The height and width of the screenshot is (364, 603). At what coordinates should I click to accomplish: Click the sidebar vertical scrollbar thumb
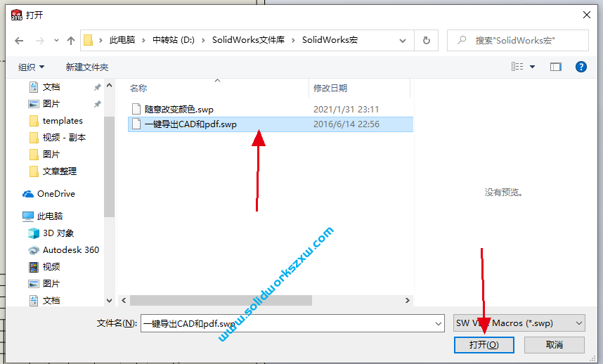[109, 167]
